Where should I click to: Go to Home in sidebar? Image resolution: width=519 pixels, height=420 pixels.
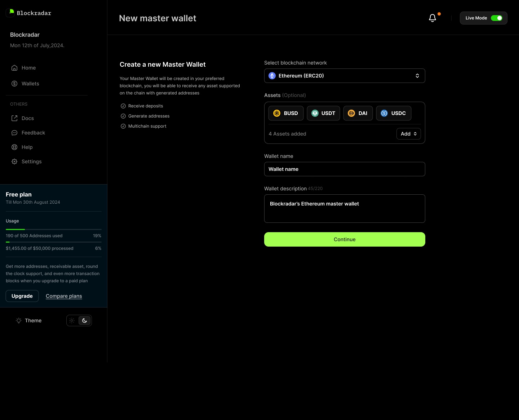tap(24, 68)
